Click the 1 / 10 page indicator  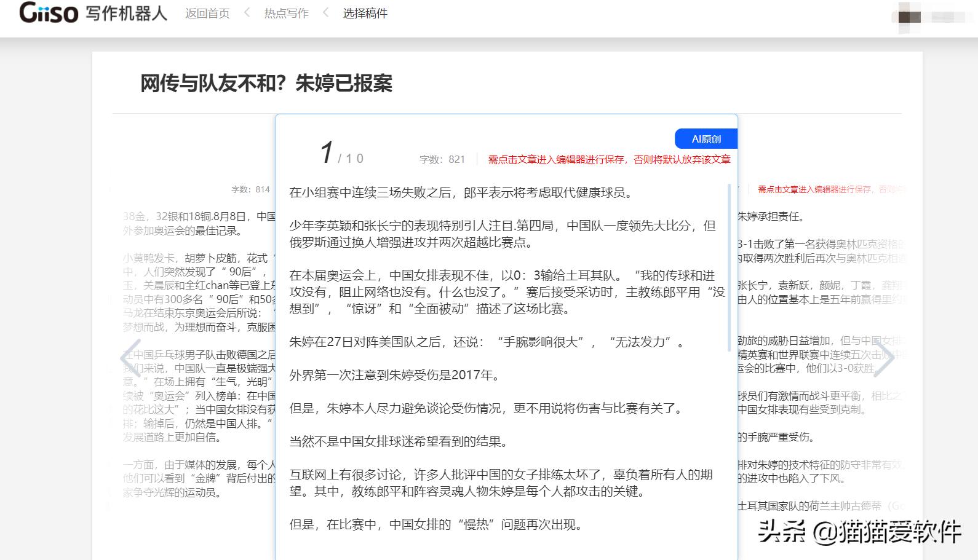[x=342, y=153]
